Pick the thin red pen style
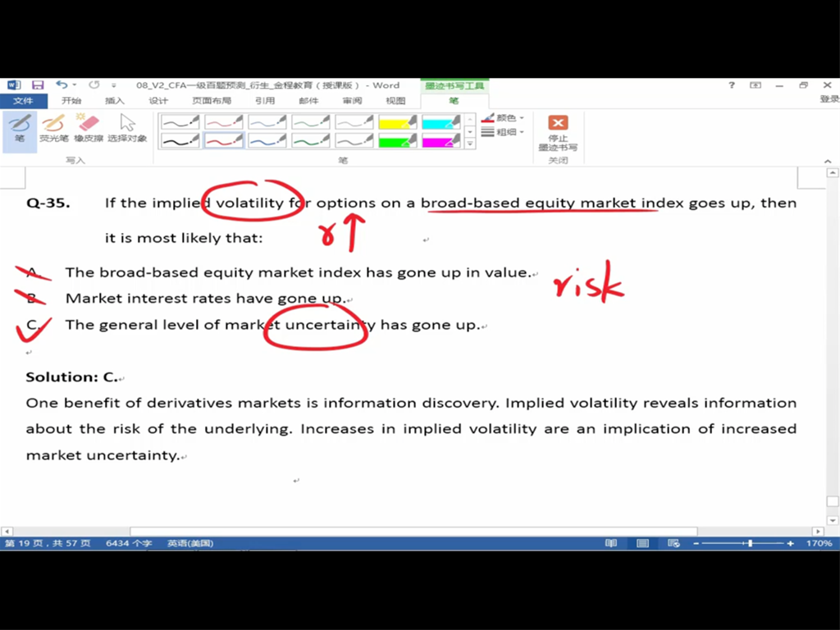 click(224, 122)
